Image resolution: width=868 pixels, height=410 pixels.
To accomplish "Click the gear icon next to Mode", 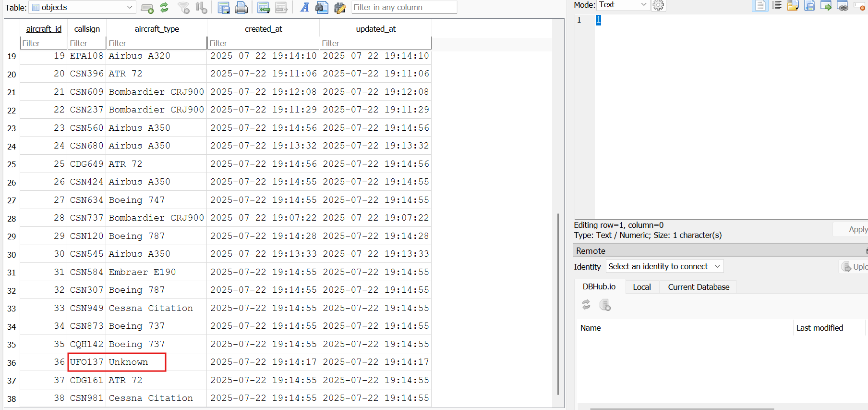I will tap(659, 5).
